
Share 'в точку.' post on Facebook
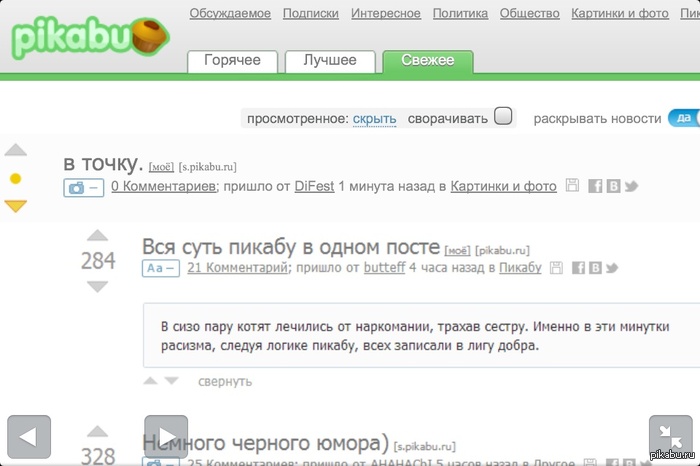(x=594, y=186)
